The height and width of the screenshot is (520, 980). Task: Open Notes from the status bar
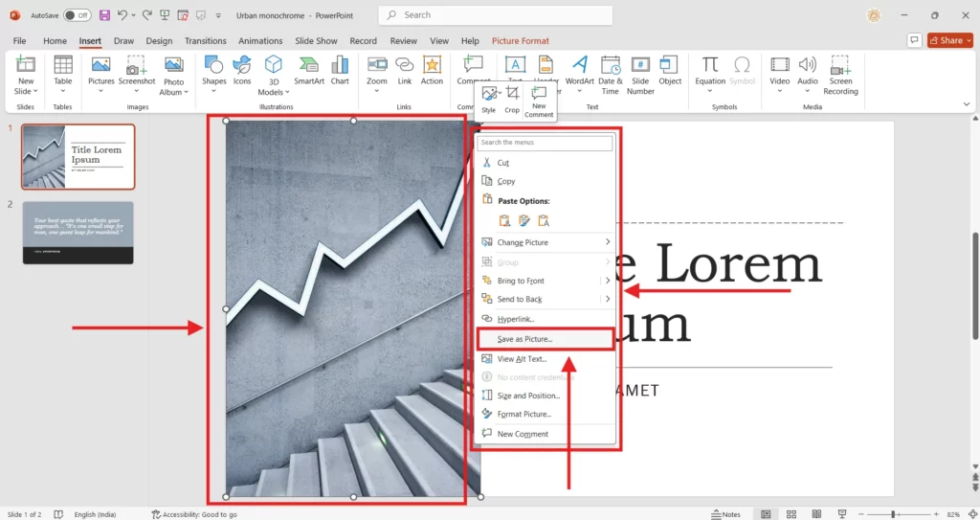725,514
